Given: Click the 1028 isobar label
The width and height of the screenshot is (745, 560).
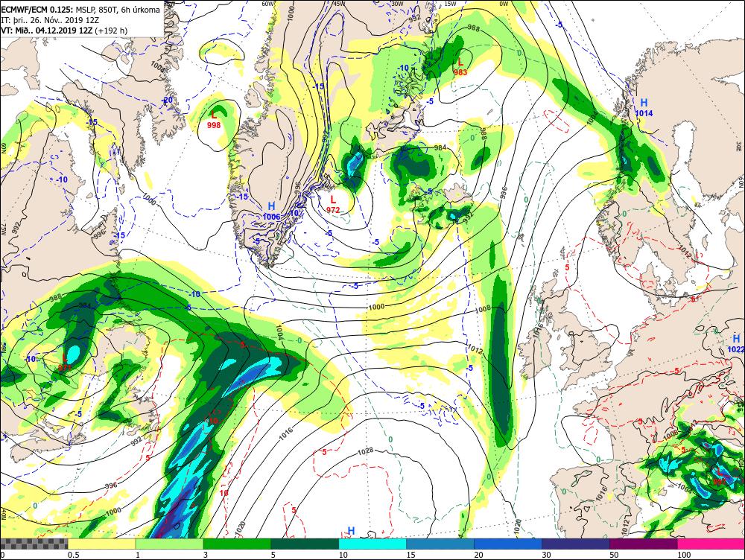Looking at the screenshot, I should 365,451.
